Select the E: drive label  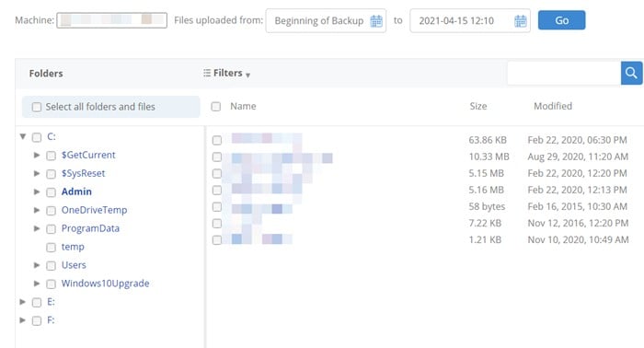[x=51, y=302]
